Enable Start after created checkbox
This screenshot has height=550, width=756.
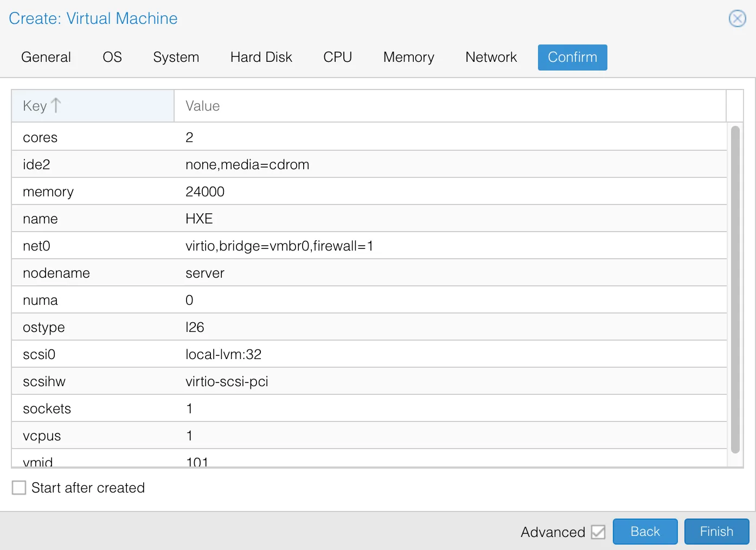click(19, 488)
